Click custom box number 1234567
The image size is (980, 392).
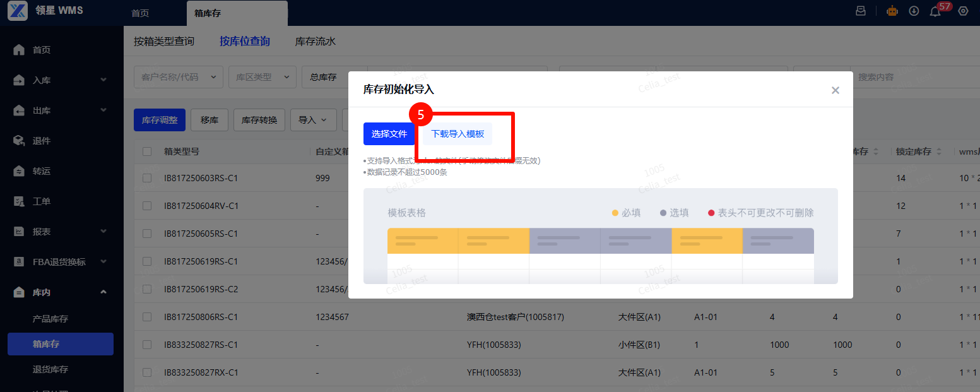point(332,317)
